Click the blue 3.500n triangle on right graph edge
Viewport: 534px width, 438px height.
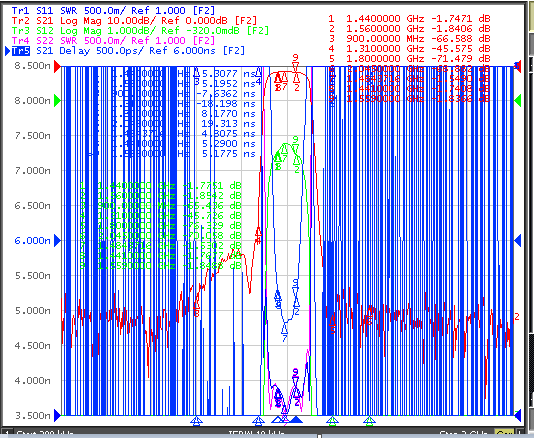[x=518, y=415]
